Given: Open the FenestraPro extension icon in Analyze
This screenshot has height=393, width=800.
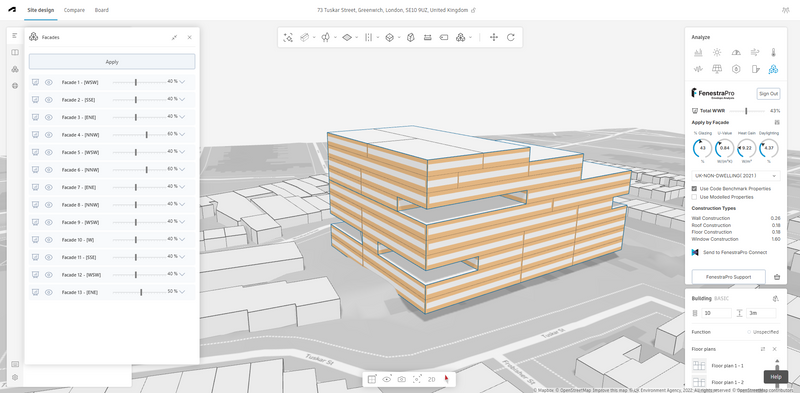Looking at the screenshot, I should [773, 69].
